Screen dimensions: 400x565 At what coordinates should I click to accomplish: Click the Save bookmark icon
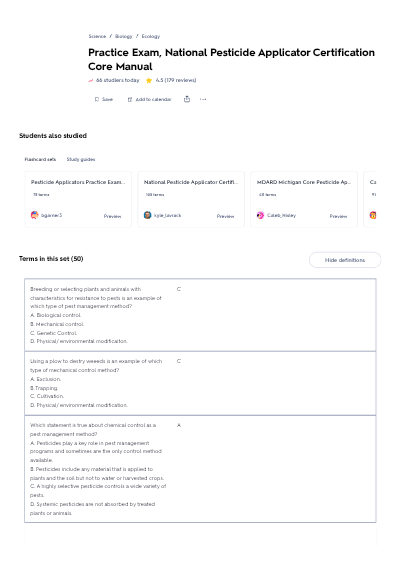97,99
